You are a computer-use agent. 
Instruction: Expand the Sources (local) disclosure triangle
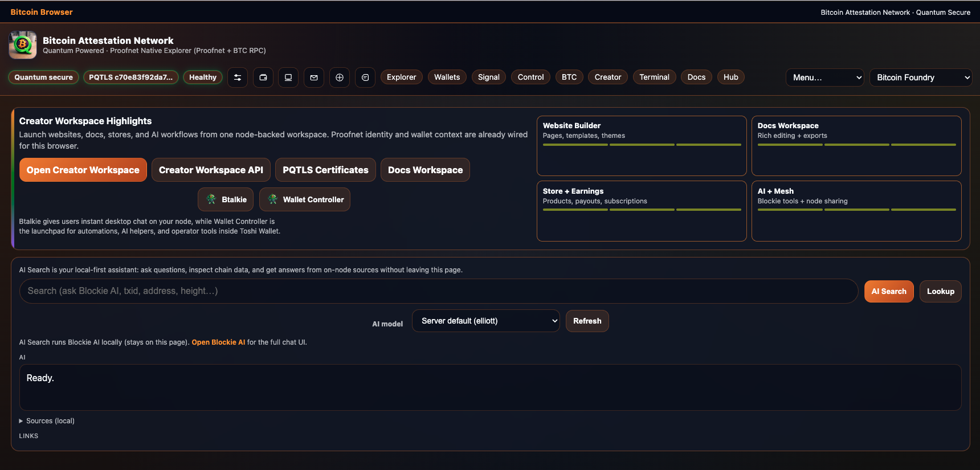(21, 421)
